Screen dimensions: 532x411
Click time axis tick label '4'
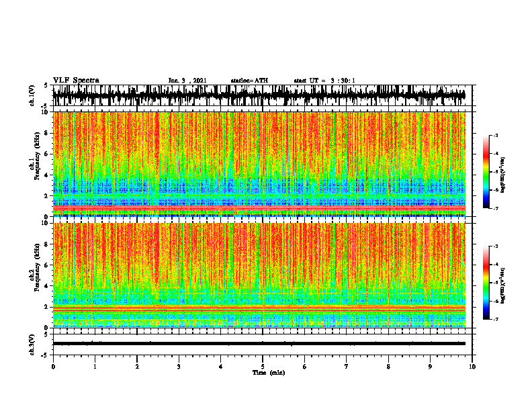pyautogui.click(x=220, y=367)
